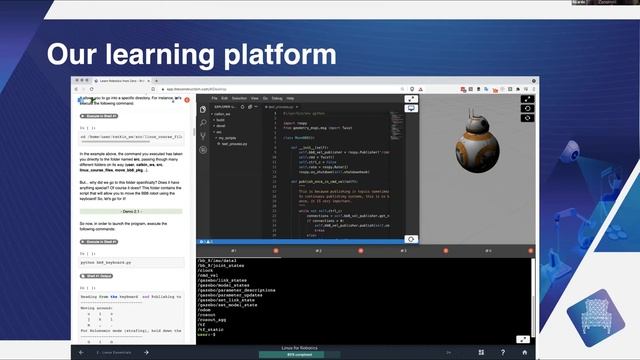Open the Selection menu in the IDE

coord(240,98)
